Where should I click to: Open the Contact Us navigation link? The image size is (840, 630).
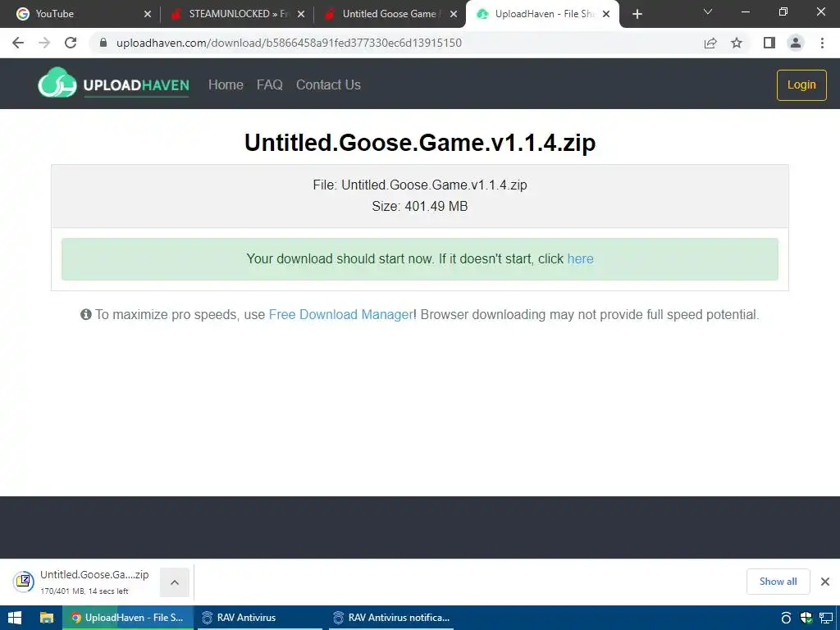pyautogui.click(x=328, y=84)
